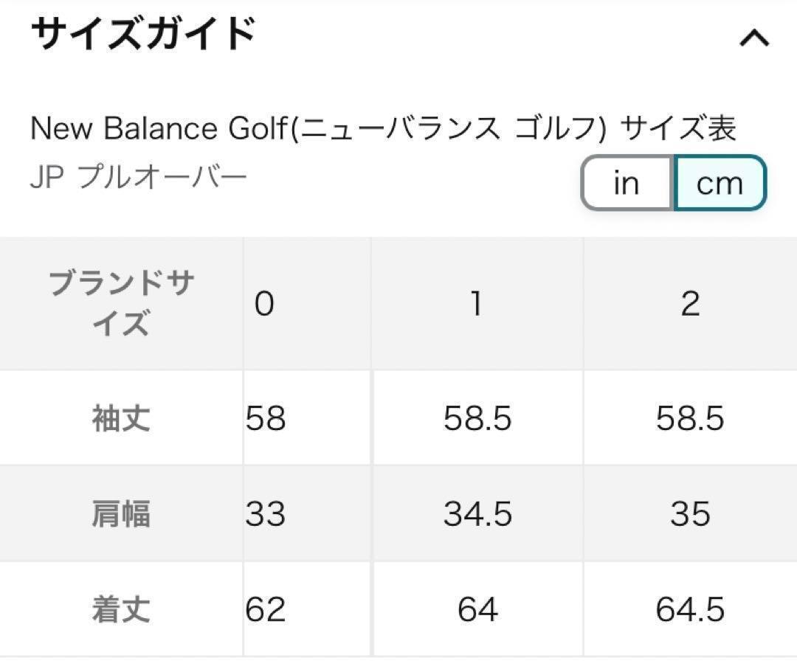Switch size units to inches
This screenshot has height=672, width=797.
(627, 183)
